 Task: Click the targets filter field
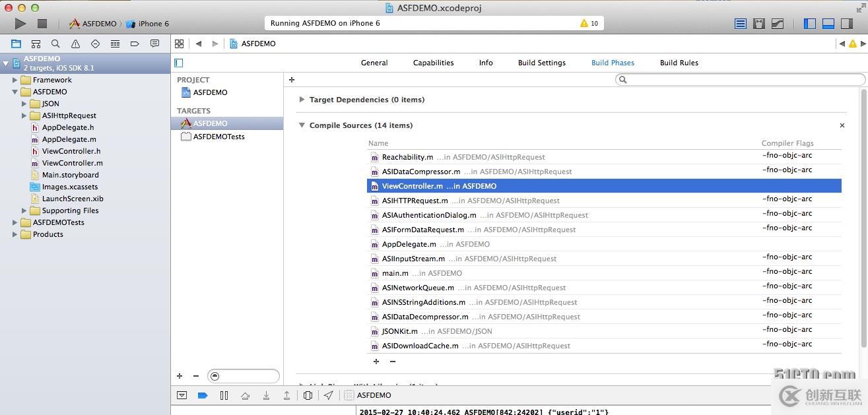pyautogui.click(x=243, y=376)
